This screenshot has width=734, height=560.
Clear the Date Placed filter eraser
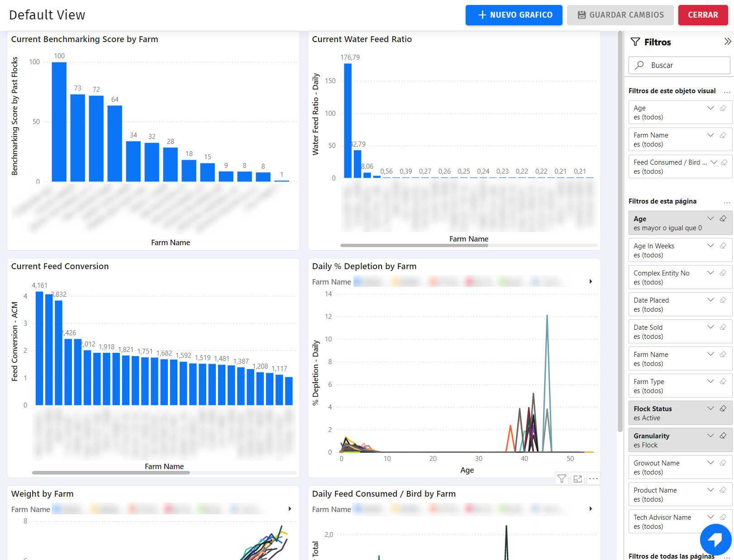click(723, 300)
